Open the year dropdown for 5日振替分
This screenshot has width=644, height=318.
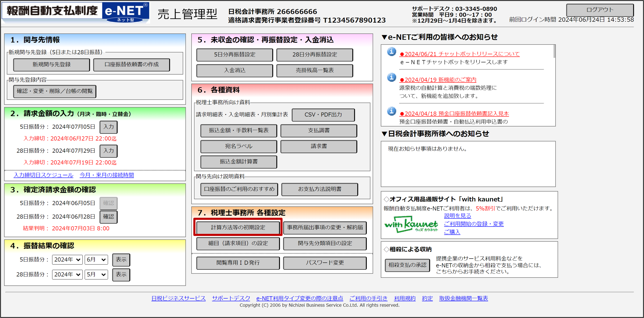click(67, 259)
